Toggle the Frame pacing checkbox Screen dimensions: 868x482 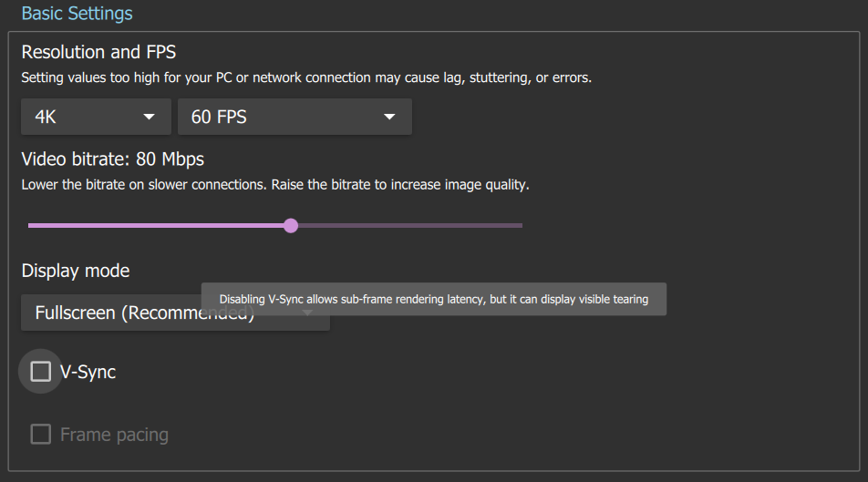(41, 435)
